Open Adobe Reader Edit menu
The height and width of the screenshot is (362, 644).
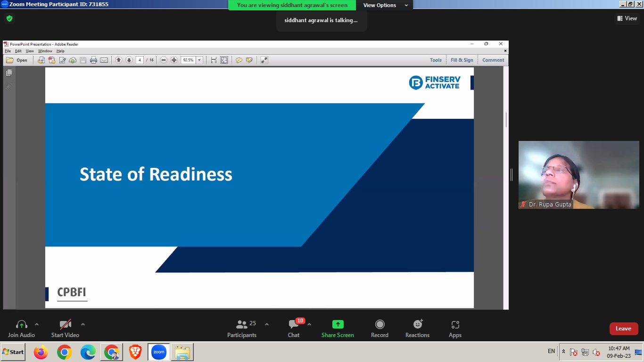point(18,51)
